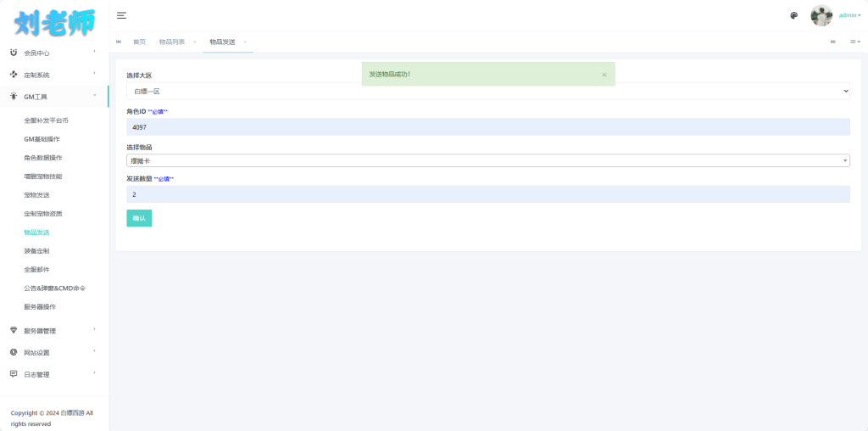The image size is (868, 431).
Task: Close the 物品列表 tab
Action: 195,42
